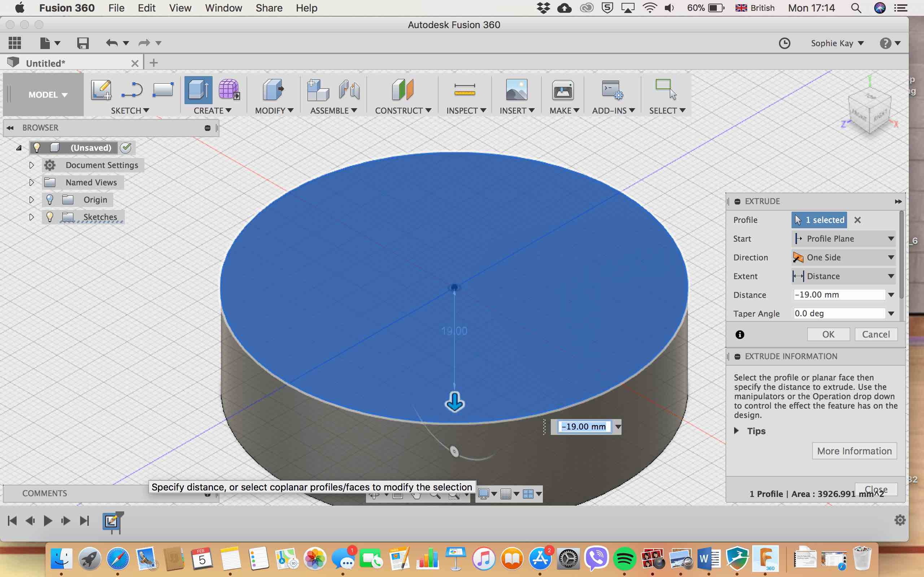
Task: Click the sketch feature in timeline
Action: pos(112,520)
